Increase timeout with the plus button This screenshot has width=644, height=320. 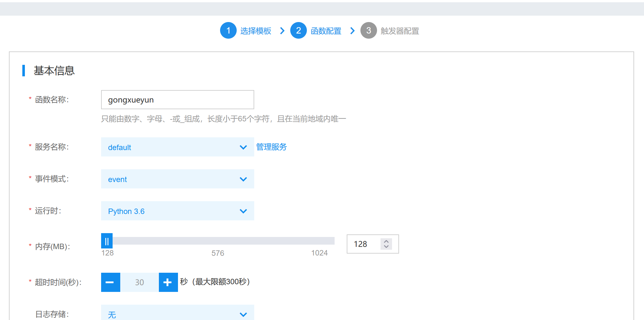pyautogui.click(x=168, y=282)
